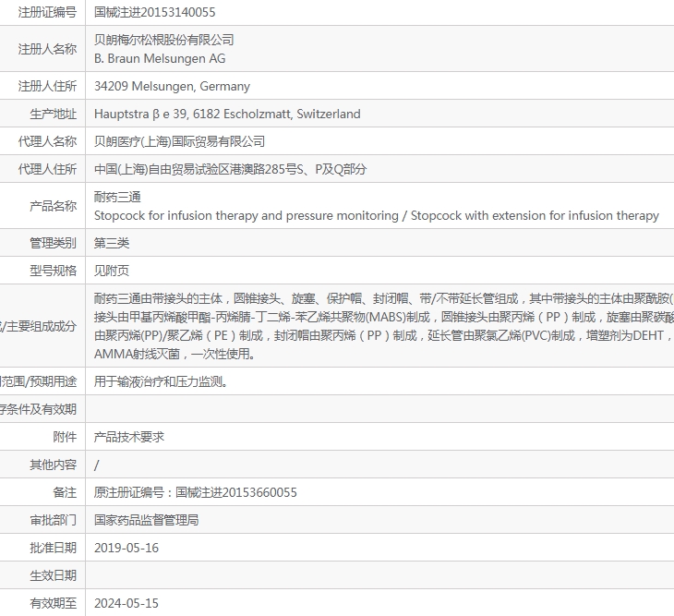This screenshot has height=616, width=674.
Task: Select approval date 2019-05-16
Action: [126, 548]
